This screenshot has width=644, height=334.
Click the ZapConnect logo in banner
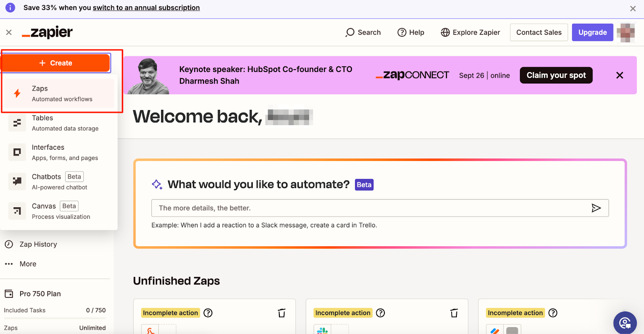click(x=413, y=75)
